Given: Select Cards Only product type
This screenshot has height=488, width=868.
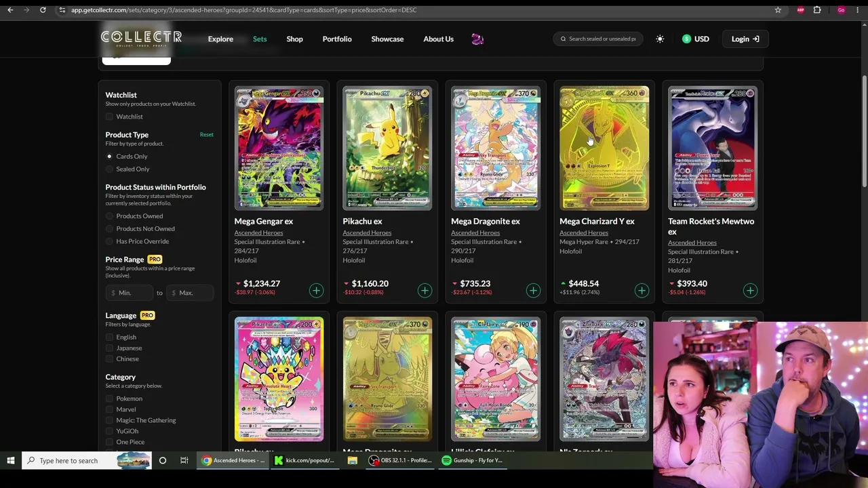Looking at the screenshot, I should 109,157.
